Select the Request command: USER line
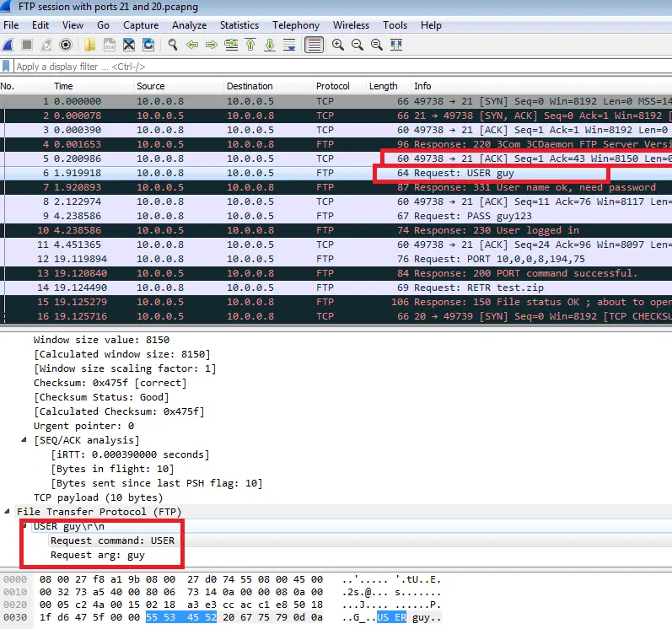 (113, 540)
